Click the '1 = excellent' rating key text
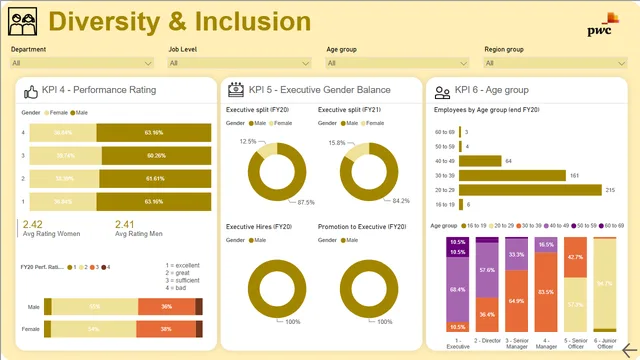This screenshot has height=360, width=640. tap(182, 265)
